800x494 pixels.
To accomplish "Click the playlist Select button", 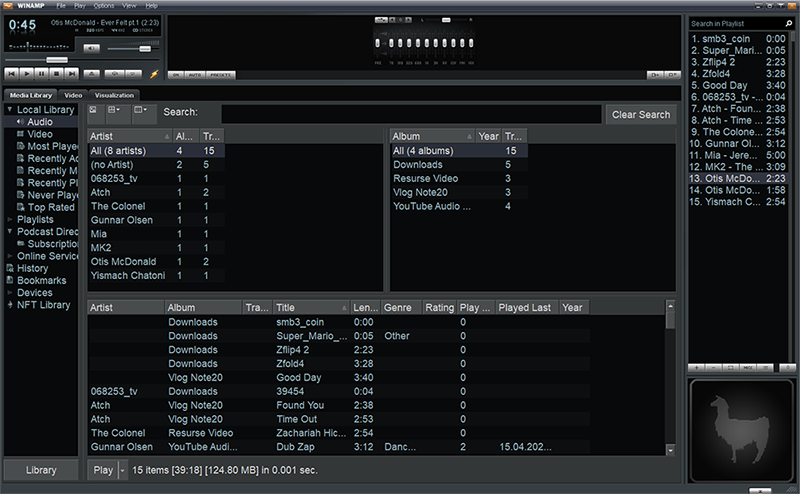I will (731, 367).
